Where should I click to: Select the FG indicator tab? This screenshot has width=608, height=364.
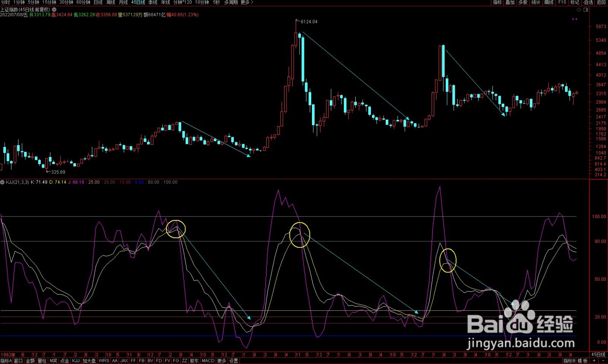click(x=176, y=361)
